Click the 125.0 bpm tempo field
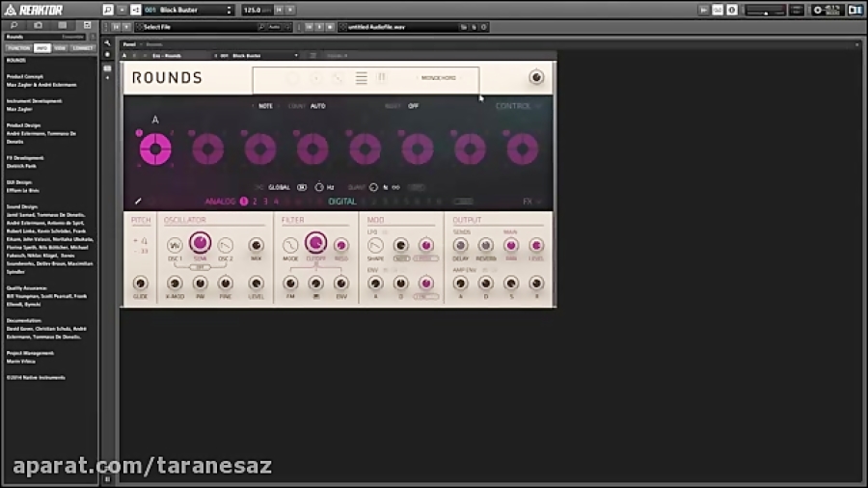 click(x=257, y=10)
